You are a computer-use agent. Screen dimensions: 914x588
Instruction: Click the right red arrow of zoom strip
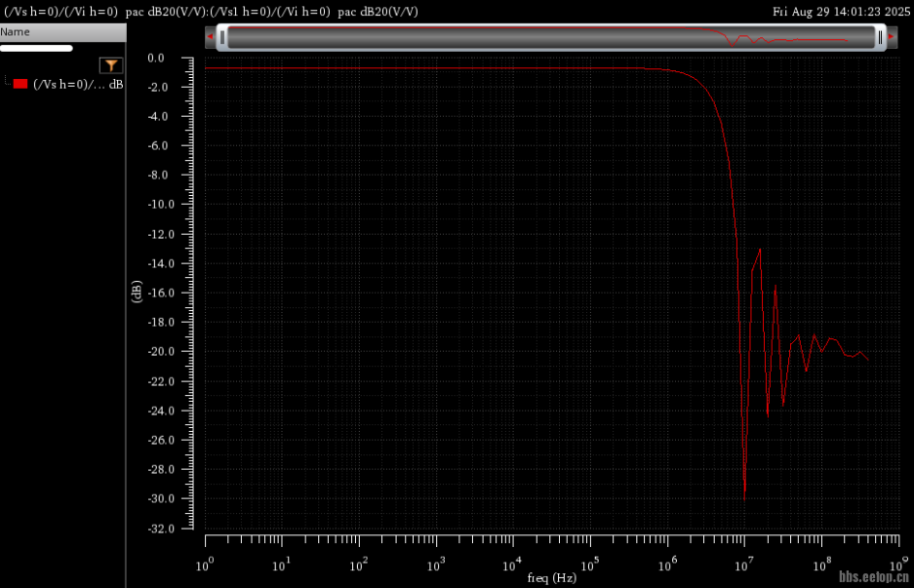click(891, 37)
